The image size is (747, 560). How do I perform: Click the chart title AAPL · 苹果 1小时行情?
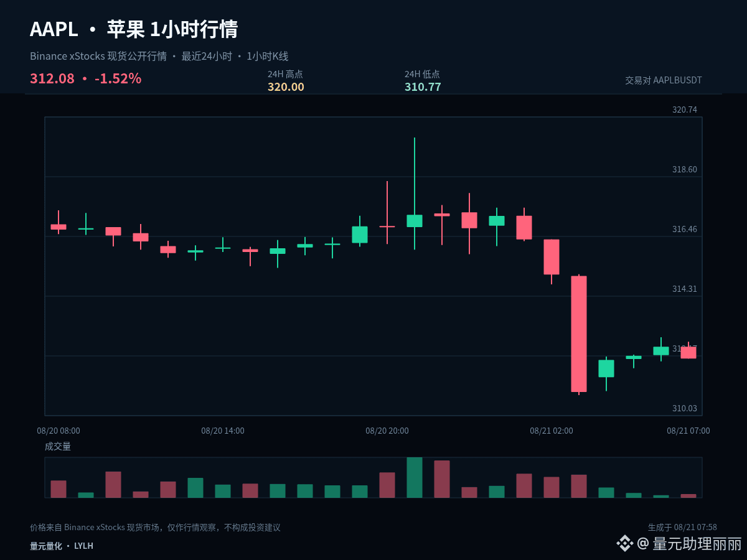coord(134,29)
